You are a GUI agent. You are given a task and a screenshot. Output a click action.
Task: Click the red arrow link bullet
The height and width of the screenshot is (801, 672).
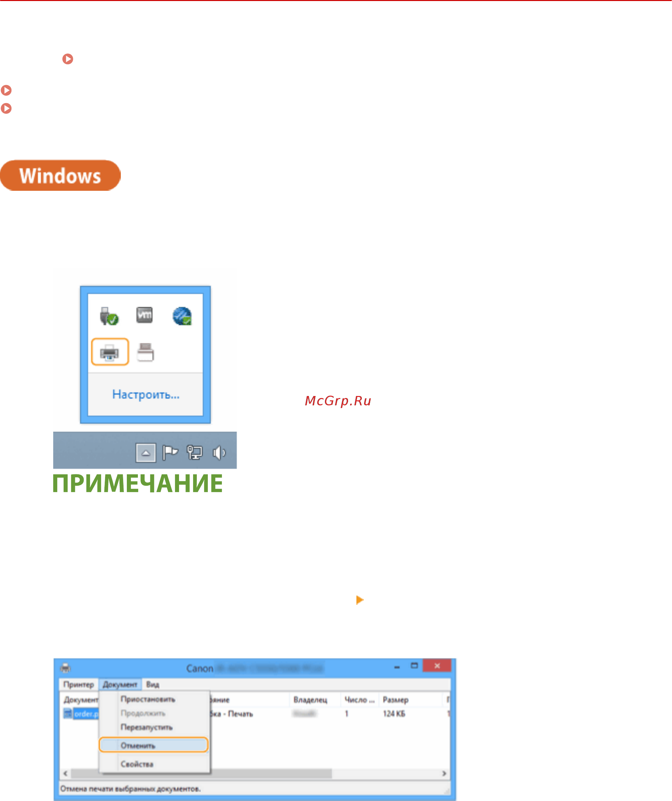point(68,59)
